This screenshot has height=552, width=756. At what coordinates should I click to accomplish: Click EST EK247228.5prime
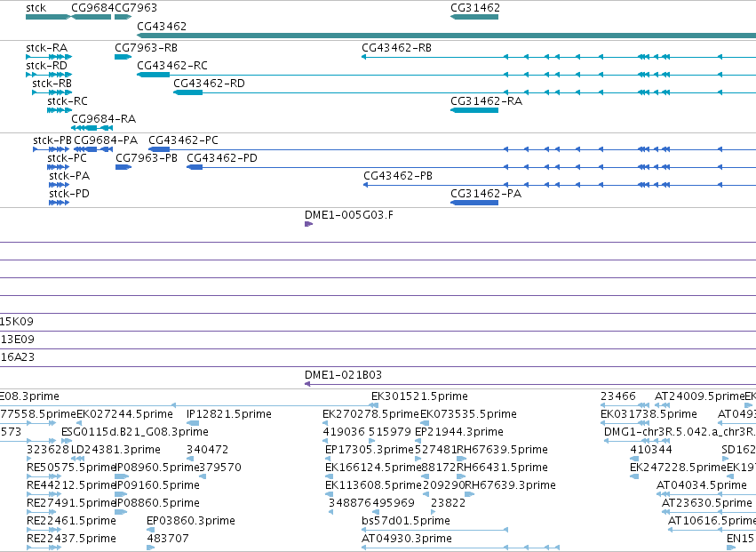[x=634, y=476]
